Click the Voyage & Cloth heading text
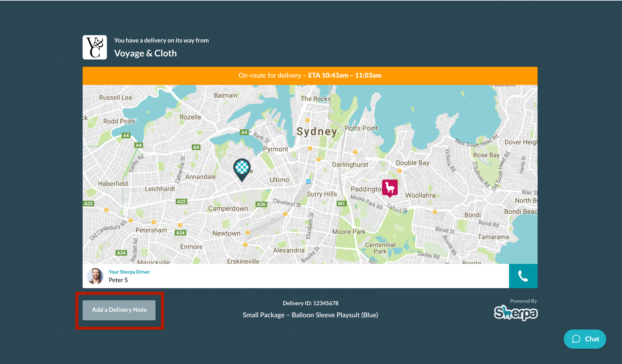Image resolution: width=622 pixels, height=364 pixels. [x=145, y=53]
